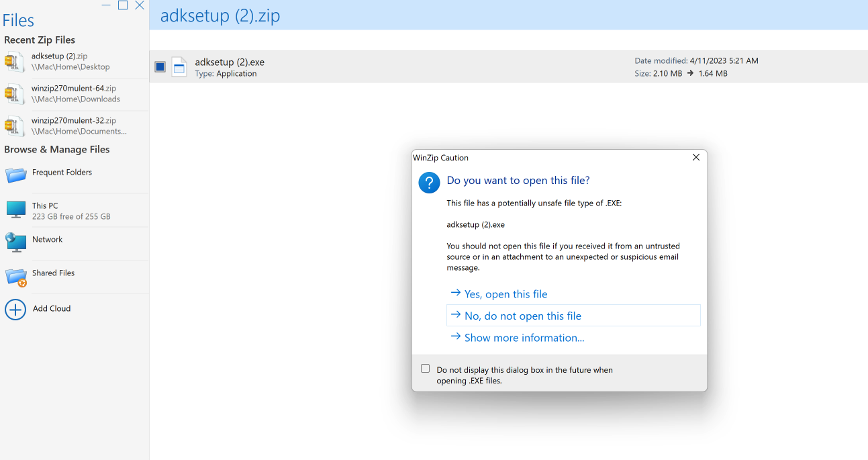868x460 pixels.
Task: Click the winzip270mulent-64.zip archive icon
Action: tap(14, 94)
